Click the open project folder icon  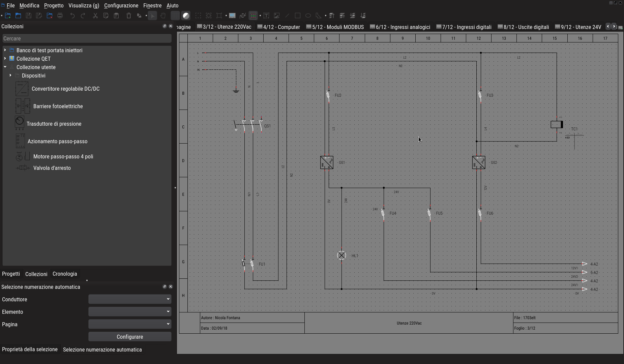tap(18, 16)
